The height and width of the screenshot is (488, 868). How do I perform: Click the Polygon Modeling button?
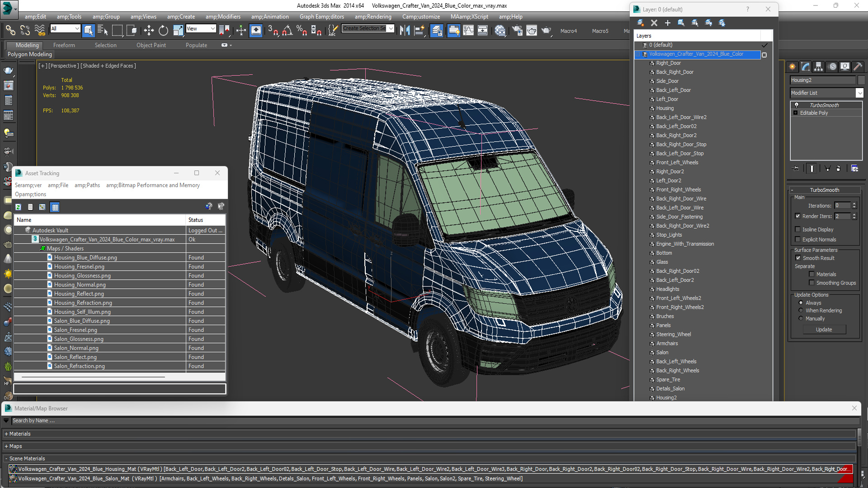[30, 54]
